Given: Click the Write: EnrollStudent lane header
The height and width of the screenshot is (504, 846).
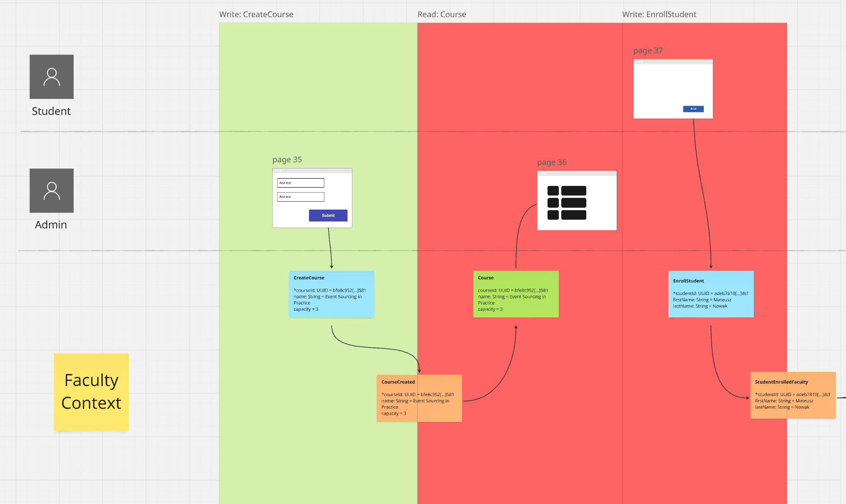Looking at the screenshot, I should [x=659, y=14].
